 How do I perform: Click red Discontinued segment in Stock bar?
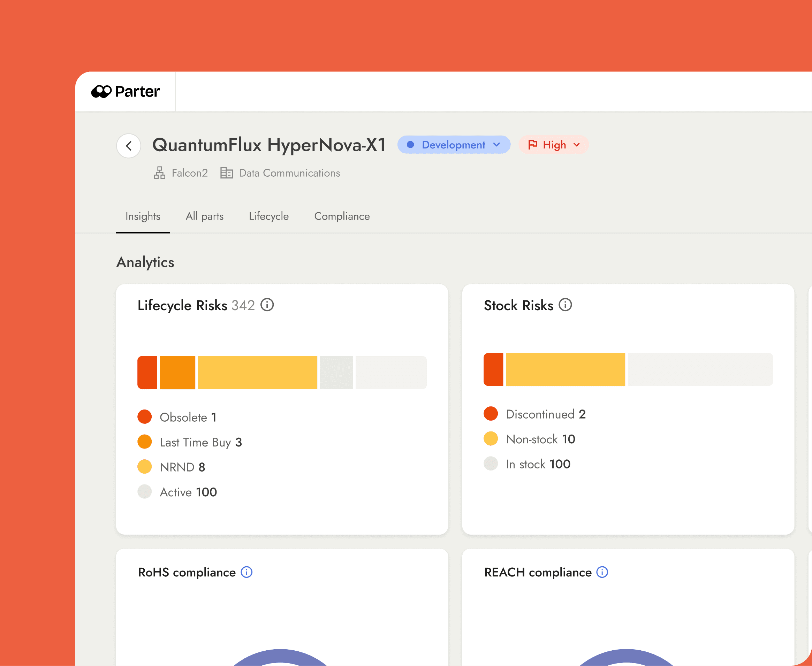[493, 369]
